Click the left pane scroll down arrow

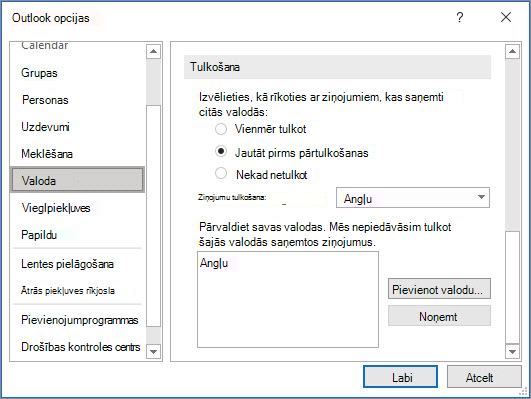[x=153, y=352]
